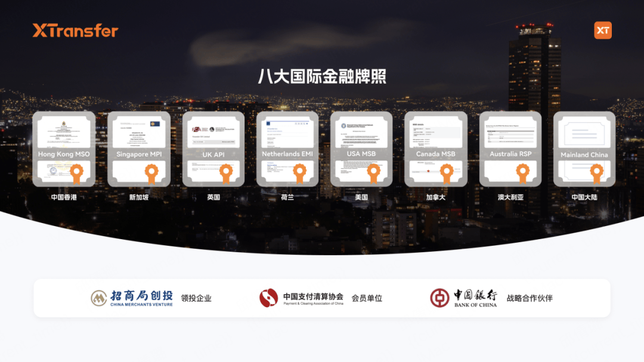Screen dimensions: 644x362
Task: Open the USA MSB license card
Action: click(361, 149)
